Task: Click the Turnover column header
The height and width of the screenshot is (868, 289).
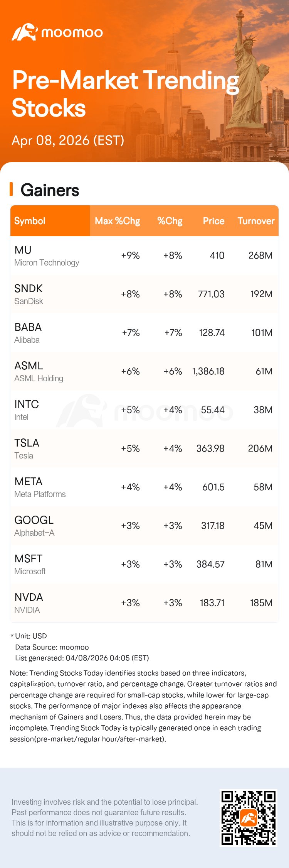Action: [x=256, y=221]
